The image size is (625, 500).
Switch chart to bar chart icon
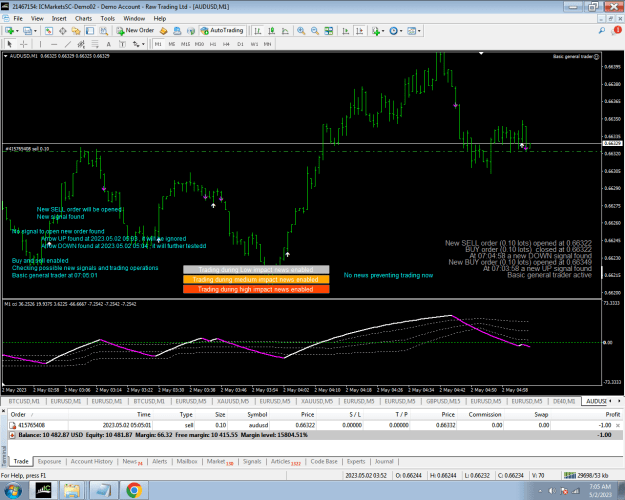point(258,31)
